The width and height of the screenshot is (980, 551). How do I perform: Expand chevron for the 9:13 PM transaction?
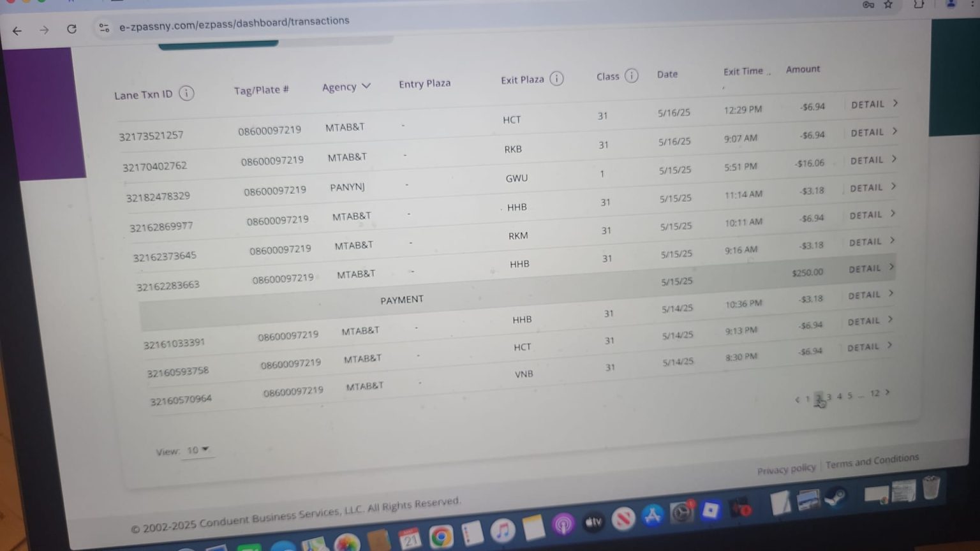tap(890, 320)
